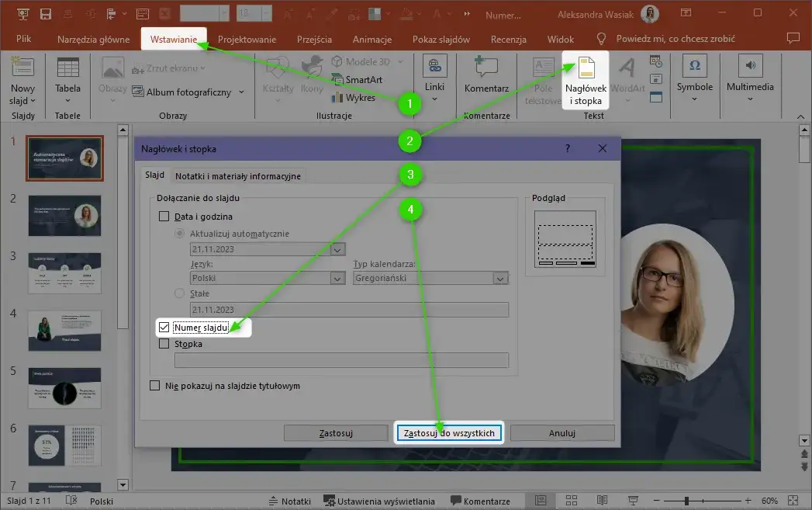Cancel the dialog with Anuluj

tap(561, 432)
